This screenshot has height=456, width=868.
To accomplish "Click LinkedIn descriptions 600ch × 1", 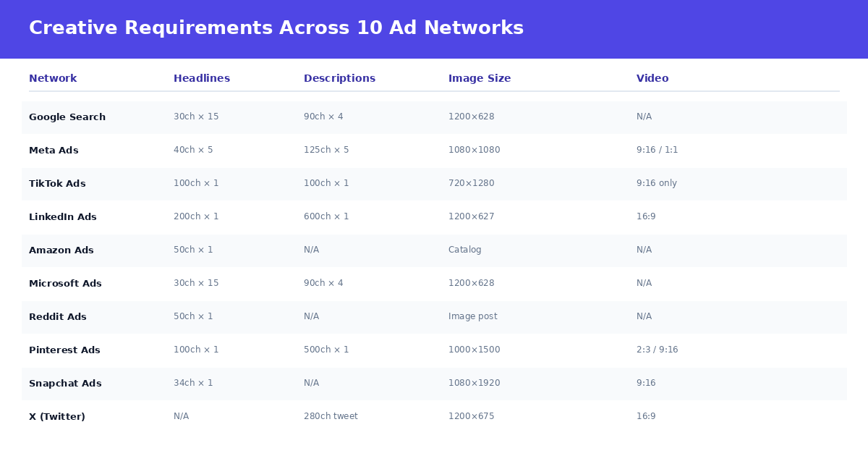I will pyautogui.click(x=326, y=216).
